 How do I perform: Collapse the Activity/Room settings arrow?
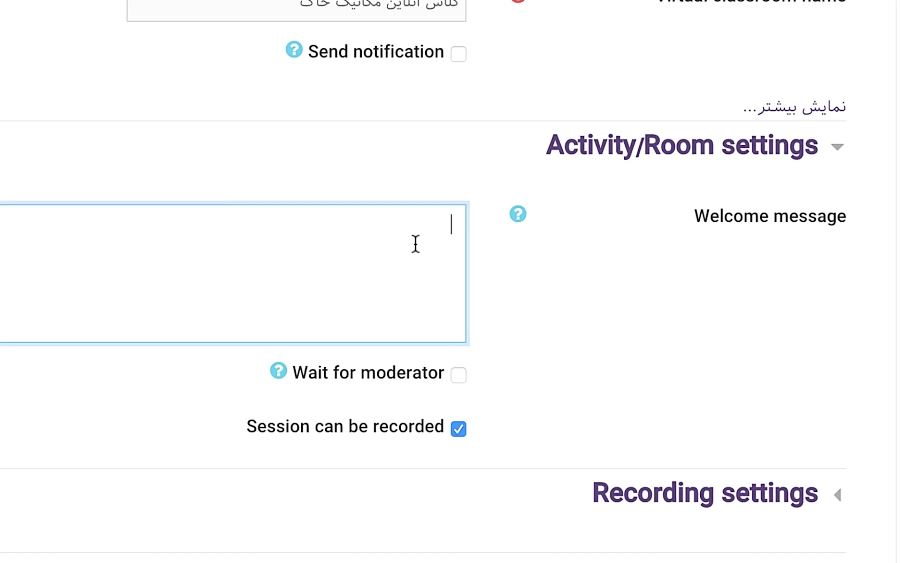(837, 147)
